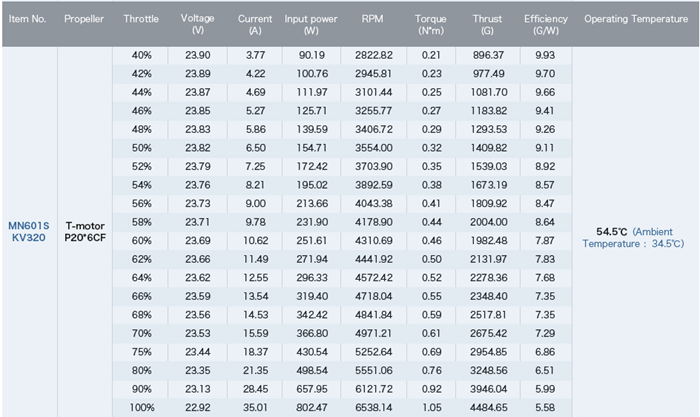
Task: Select the 9.93 efficiency value
Action: 546,55
